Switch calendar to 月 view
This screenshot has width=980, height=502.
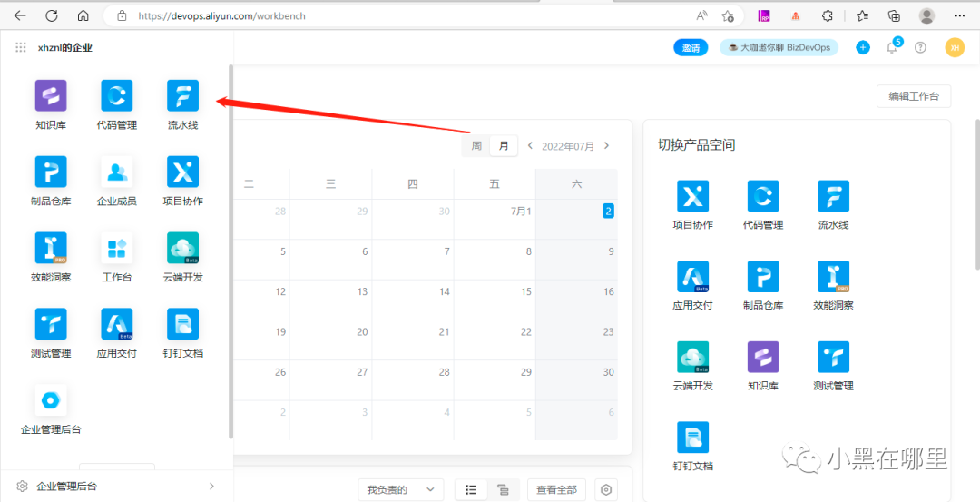[x=504, y=146]
